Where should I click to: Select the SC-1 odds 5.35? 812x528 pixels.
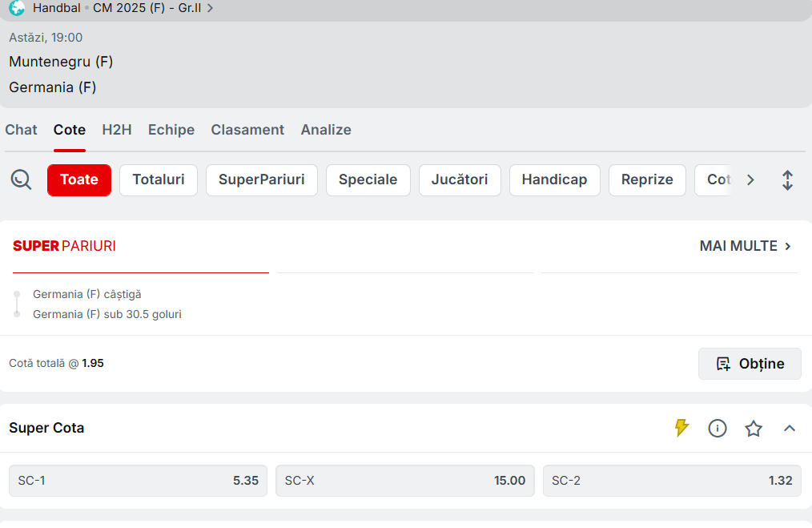click(138, 481)
